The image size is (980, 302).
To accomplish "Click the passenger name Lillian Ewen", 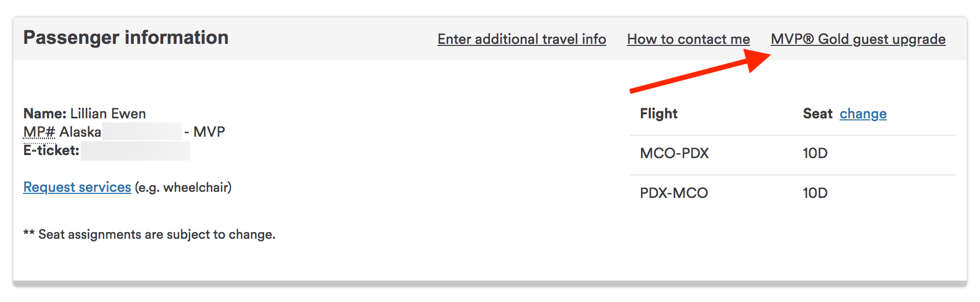I will coord(107,113).
